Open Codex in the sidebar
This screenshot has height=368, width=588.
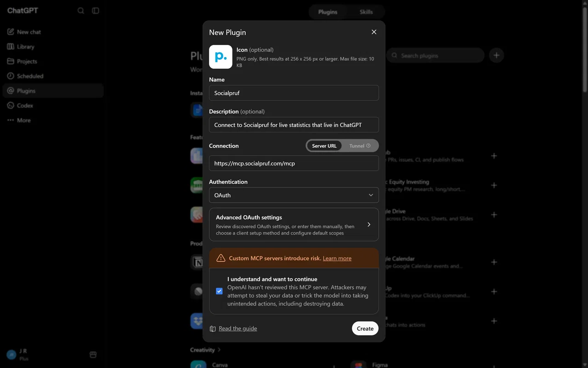53,105
